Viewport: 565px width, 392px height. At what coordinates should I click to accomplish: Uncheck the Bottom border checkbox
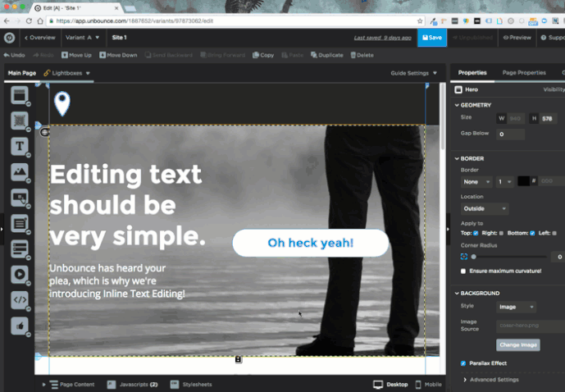click(532, 233)
